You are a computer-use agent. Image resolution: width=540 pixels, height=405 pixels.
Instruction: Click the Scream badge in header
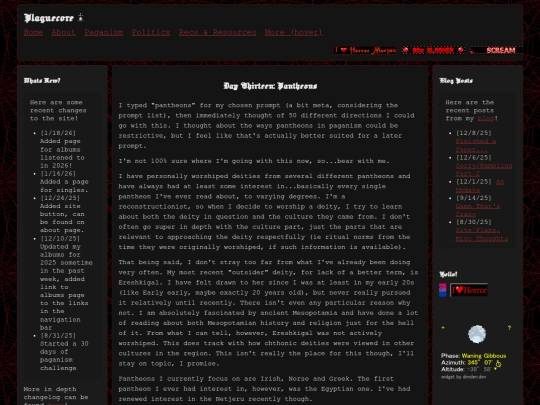(x=496, y=50)
